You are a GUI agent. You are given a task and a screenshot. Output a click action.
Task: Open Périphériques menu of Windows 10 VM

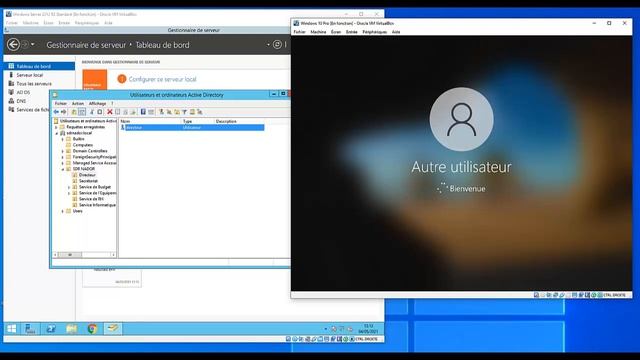click(x=374, y=32)
